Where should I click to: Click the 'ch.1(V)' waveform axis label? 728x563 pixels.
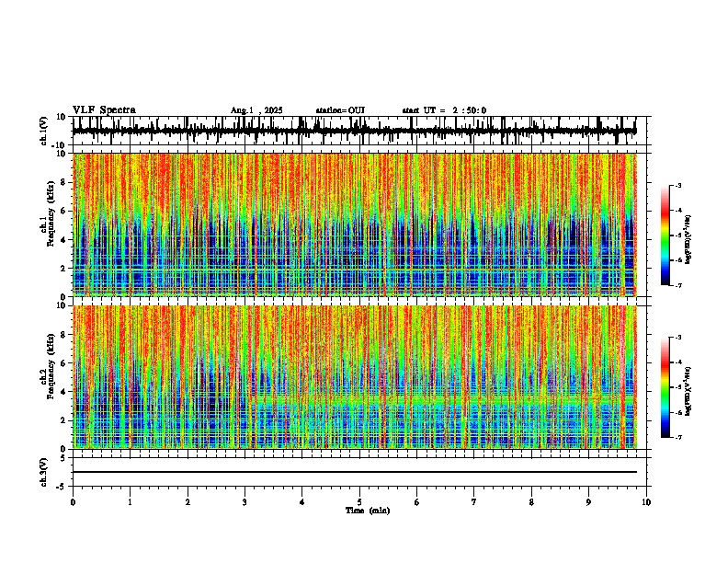(44, 131)
